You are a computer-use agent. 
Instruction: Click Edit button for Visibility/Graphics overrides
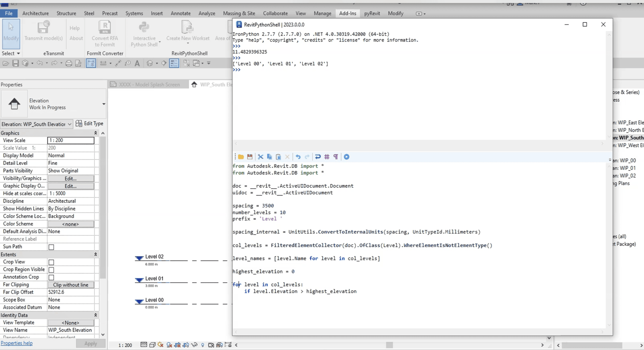[71, 179]
